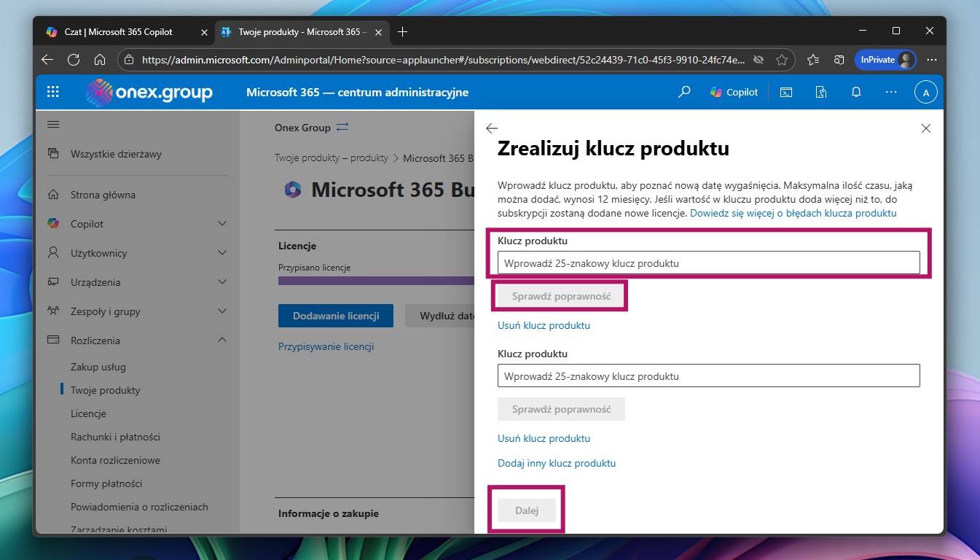Viewport: 980px width, 560px height.
Task: Click the second Usuń klucz produktu link
Action: [x=544, y=438]
